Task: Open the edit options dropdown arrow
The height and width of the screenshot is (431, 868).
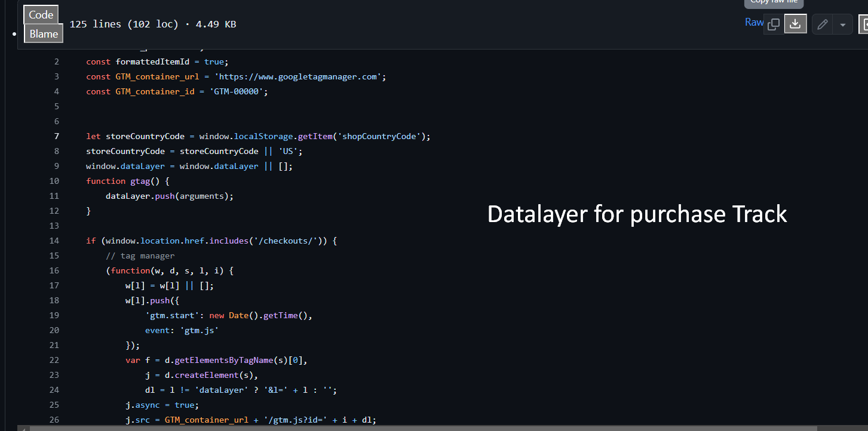Action: pyautogui.click(x=843, y=24)
